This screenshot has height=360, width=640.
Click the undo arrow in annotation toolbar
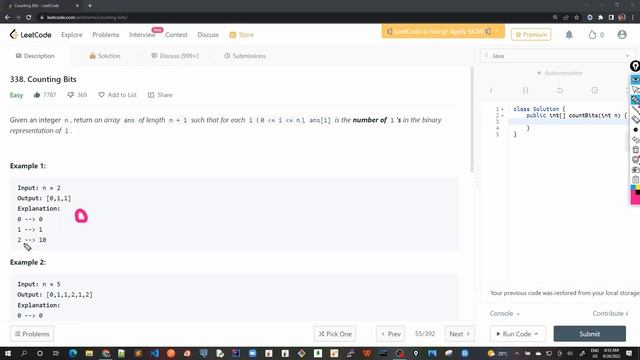[x=636, y=140]
